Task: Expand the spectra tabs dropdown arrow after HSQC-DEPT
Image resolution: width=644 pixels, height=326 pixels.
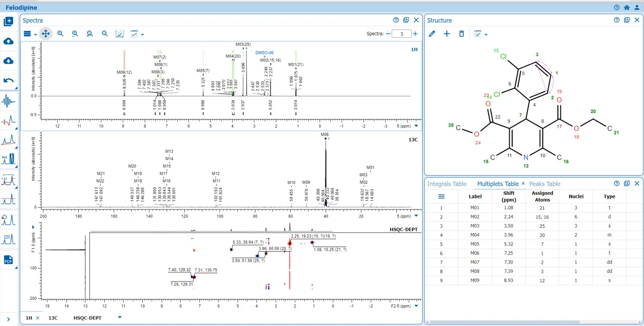Action: tap(120, 317)
